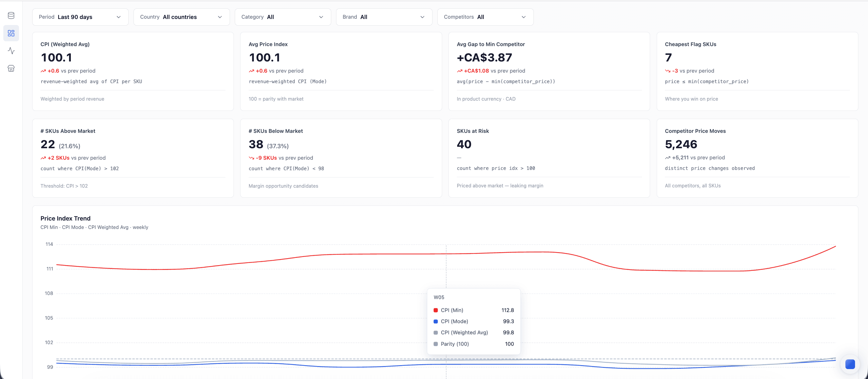Open the activity pulse icon in sidebar
The height and width of the screenshot is (379, 868).
(11, 51)
